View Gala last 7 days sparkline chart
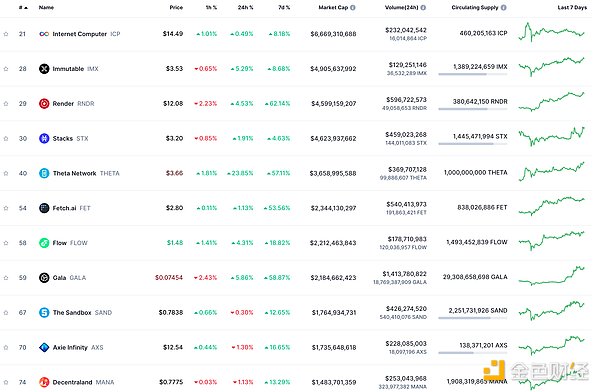This screenshot has height=392, width=600. 551,276
